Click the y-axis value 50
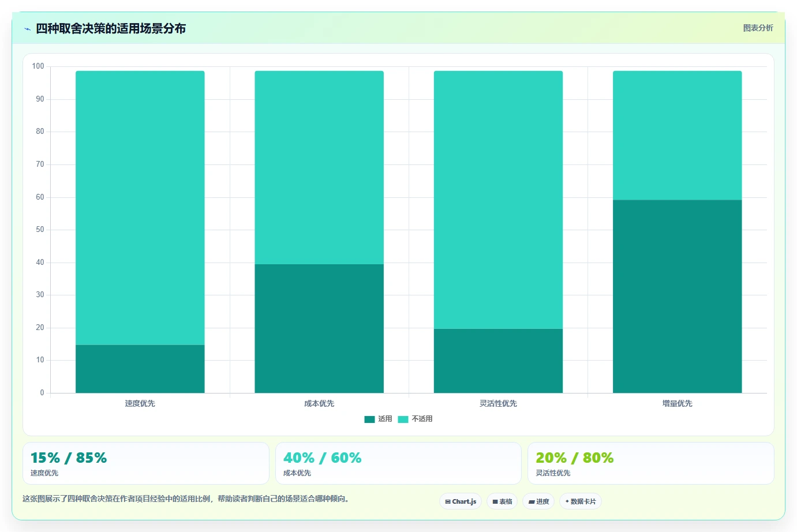 (40, 230)
